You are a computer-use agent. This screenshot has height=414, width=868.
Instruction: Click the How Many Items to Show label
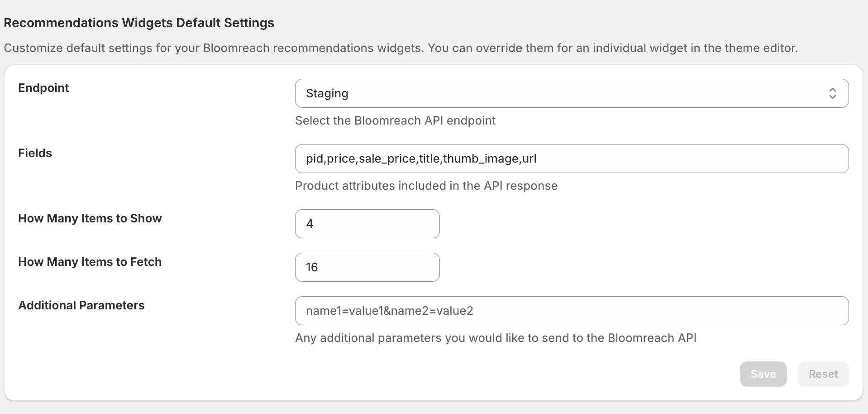click(90, 218)
